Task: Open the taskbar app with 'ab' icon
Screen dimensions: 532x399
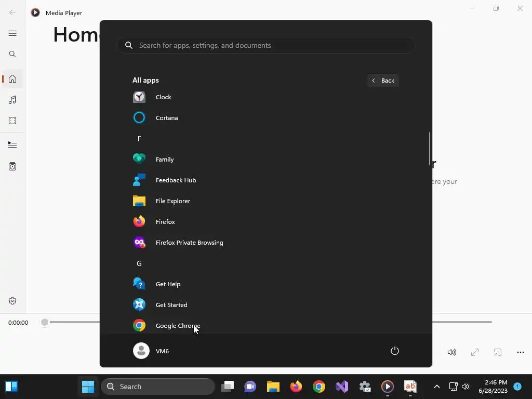Action: click(x=410, y=387)
